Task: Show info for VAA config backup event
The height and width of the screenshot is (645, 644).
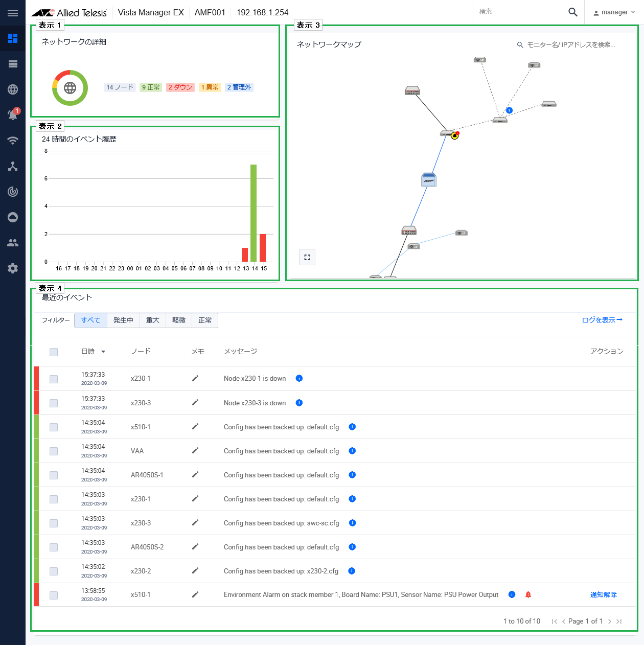Action: 352,451
